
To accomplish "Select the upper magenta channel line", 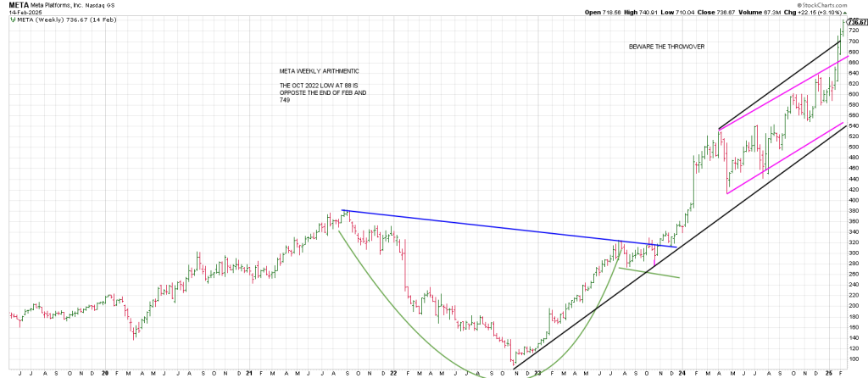I will coord(780,97).
